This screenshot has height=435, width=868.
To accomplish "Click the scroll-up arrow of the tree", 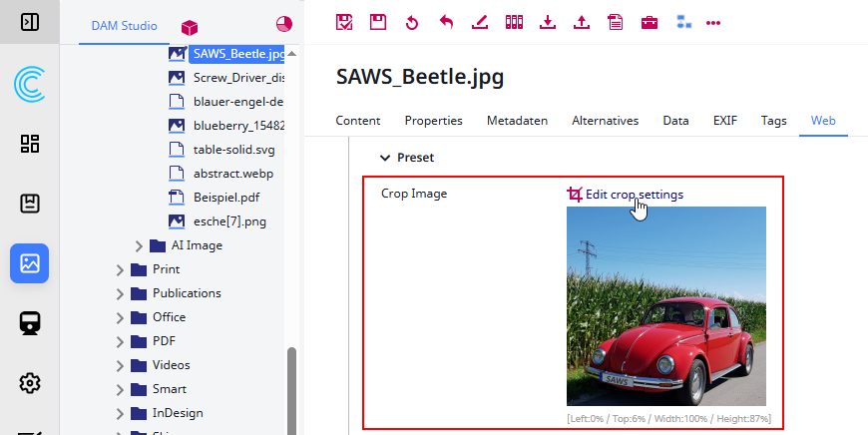I will pos(291,54).
